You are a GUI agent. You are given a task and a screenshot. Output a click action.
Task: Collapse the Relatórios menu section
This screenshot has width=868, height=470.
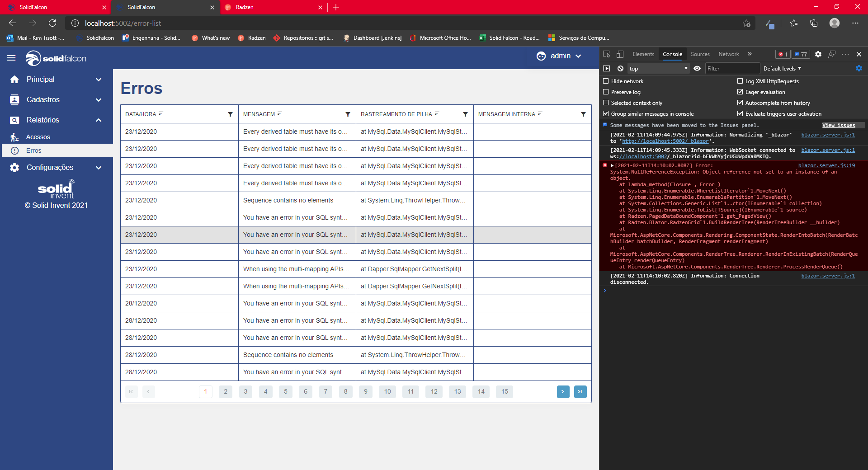(x=57, y=120)
